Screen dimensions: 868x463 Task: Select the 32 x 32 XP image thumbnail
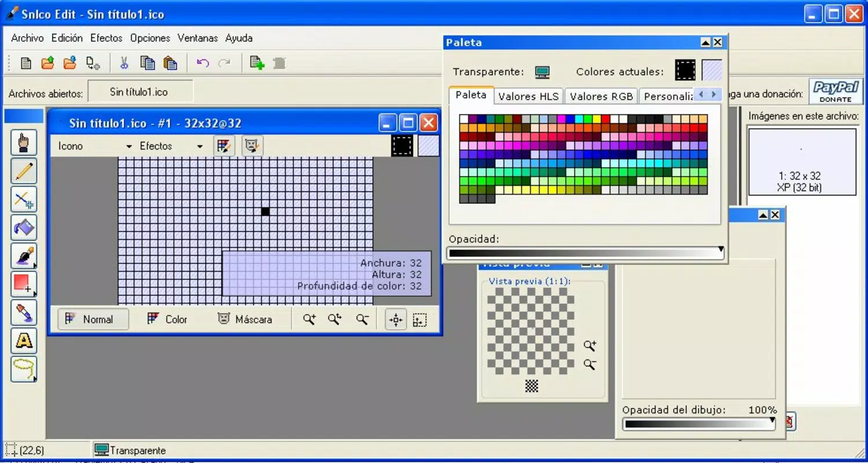point(801,162)
